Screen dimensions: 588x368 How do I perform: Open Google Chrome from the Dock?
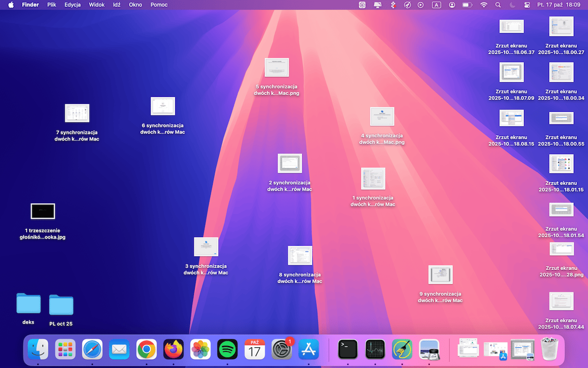tap(146, 349)
